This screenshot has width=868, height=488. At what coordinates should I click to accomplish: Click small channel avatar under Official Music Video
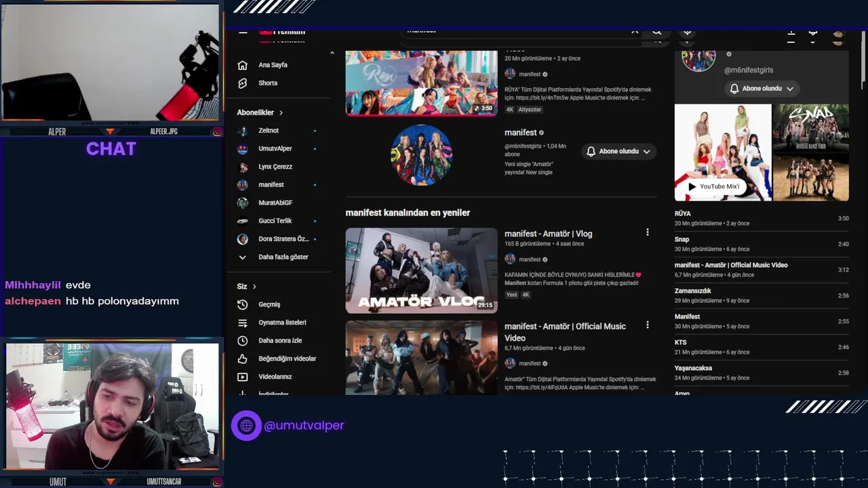(510, 363)
